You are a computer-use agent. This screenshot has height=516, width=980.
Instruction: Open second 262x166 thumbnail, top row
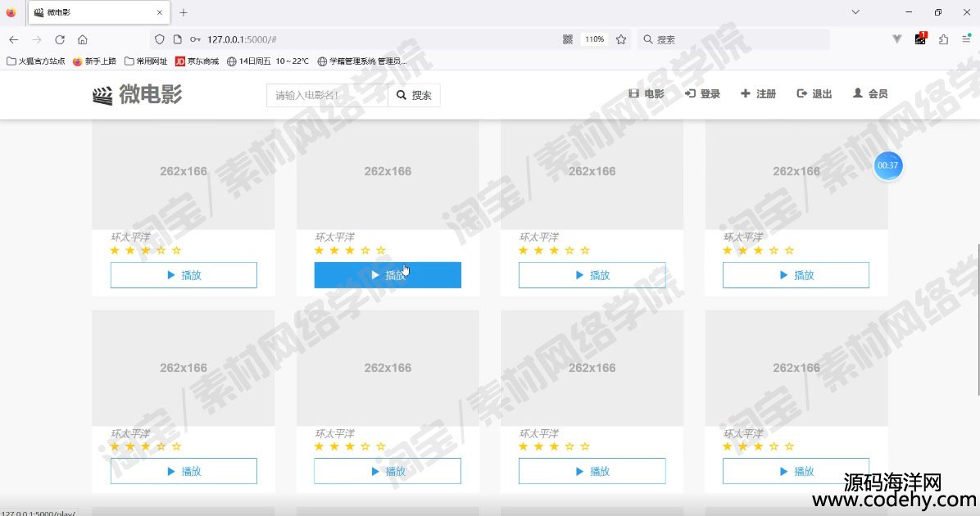point(388,174)
